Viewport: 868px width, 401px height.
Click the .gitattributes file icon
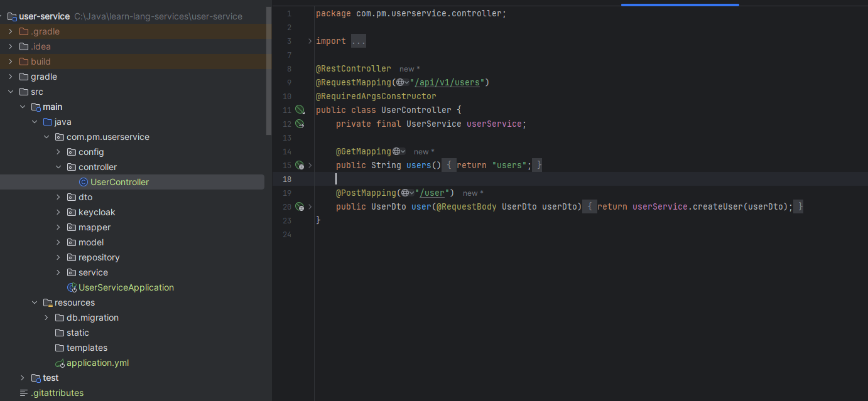pos(24,393)
